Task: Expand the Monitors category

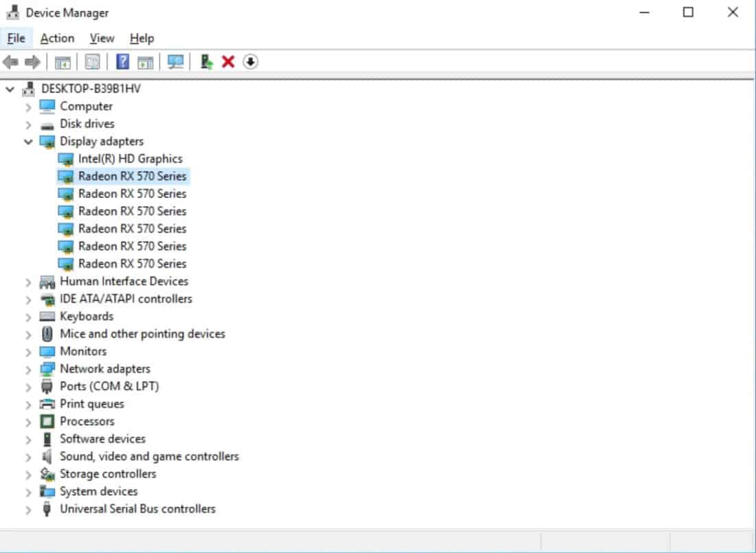Action: [28, 352]
